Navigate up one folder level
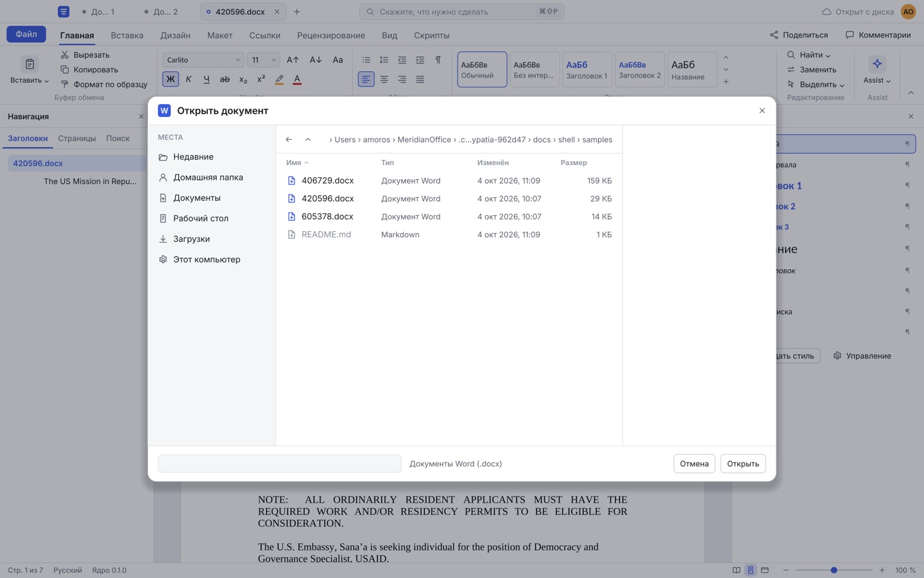 [x=308, y=139]
